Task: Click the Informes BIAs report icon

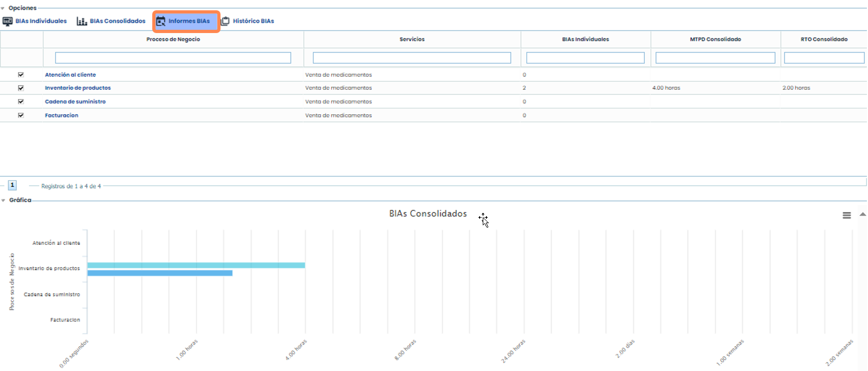Action: coord(161,21)
